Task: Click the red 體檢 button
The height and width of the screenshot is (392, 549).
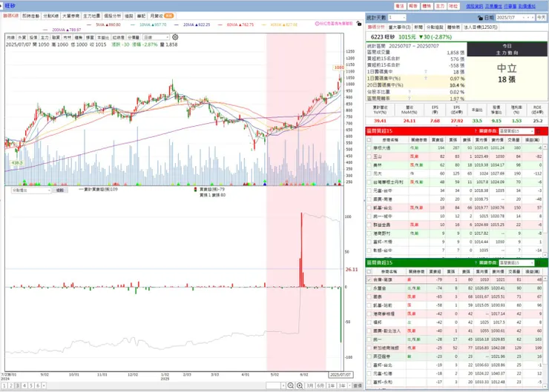Action: [x=427, y=6]
